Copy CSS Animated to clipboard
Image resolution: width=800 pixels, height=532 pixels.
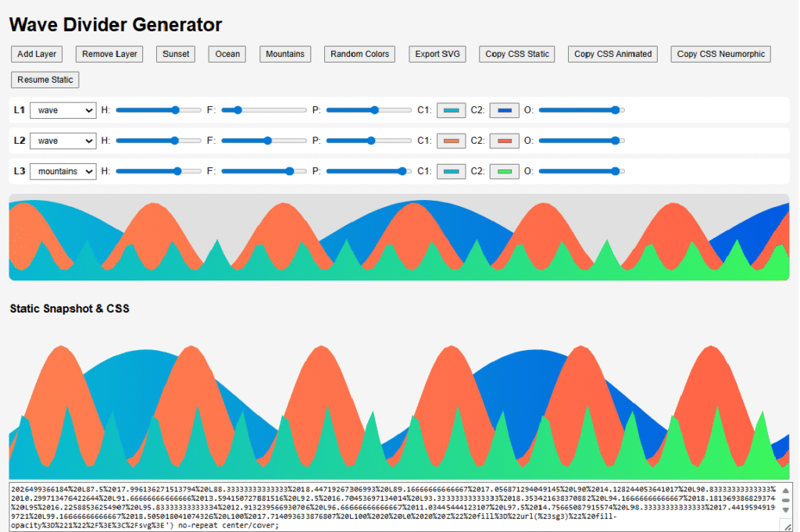(612, 54)
